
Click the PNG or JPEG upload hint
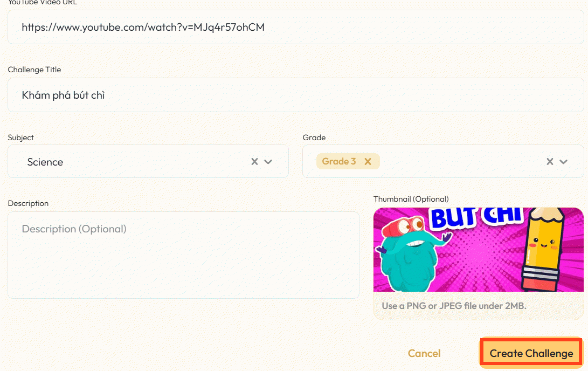point(454,306)
